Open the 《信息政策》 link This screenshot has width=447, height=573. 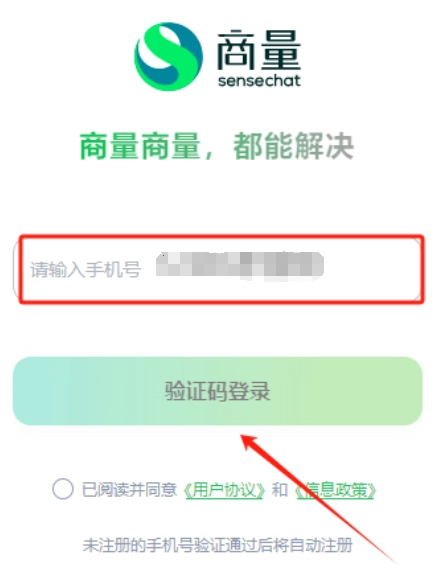(x=335, y=490)
